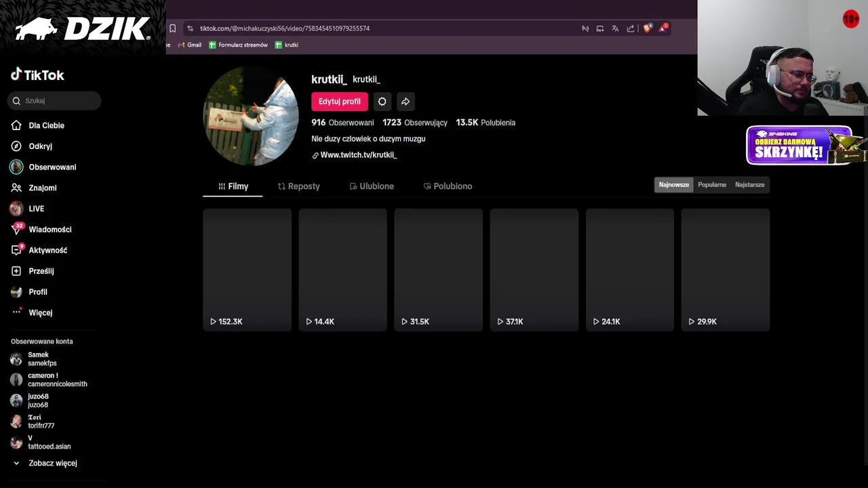Click the TikTok logo

click(x=37, y=75)
